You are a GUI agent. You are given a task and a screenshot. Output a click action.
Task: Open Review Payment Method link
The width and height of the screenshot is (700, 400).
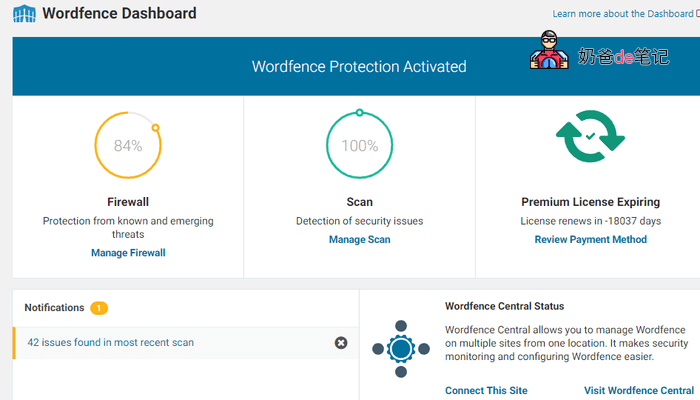(590, 239)
